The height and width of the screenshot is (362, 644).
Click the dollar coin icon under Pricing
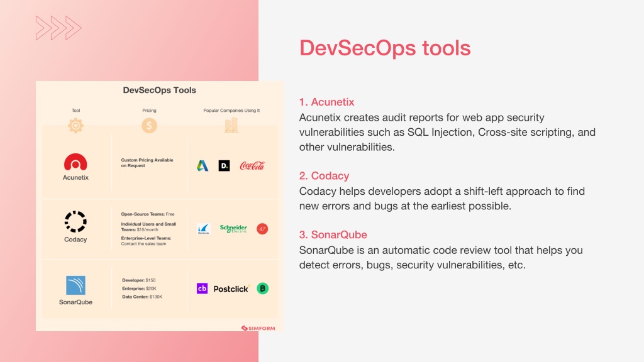click(149, 125)
